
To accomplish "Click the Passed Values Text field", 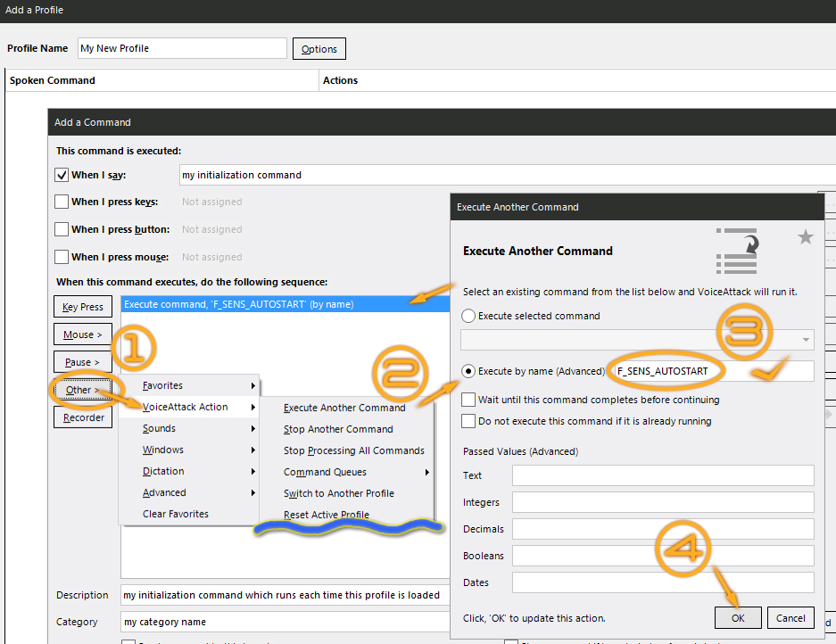I will point(663,475).
